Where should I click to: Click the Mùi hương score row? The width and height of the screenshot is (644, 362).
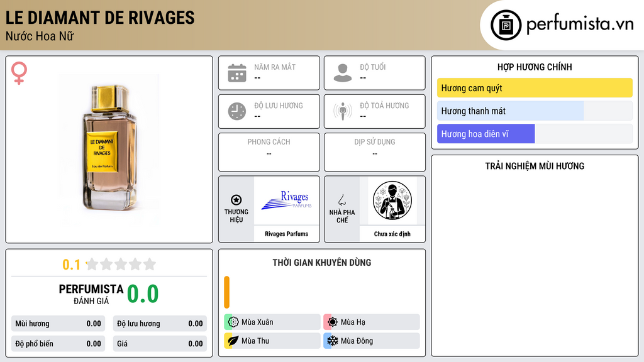(x=58, y=324)
